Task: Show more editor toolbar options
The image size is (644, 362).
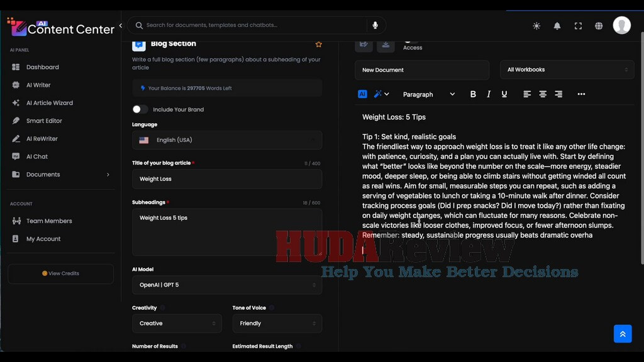Action: tap(581, 94)
